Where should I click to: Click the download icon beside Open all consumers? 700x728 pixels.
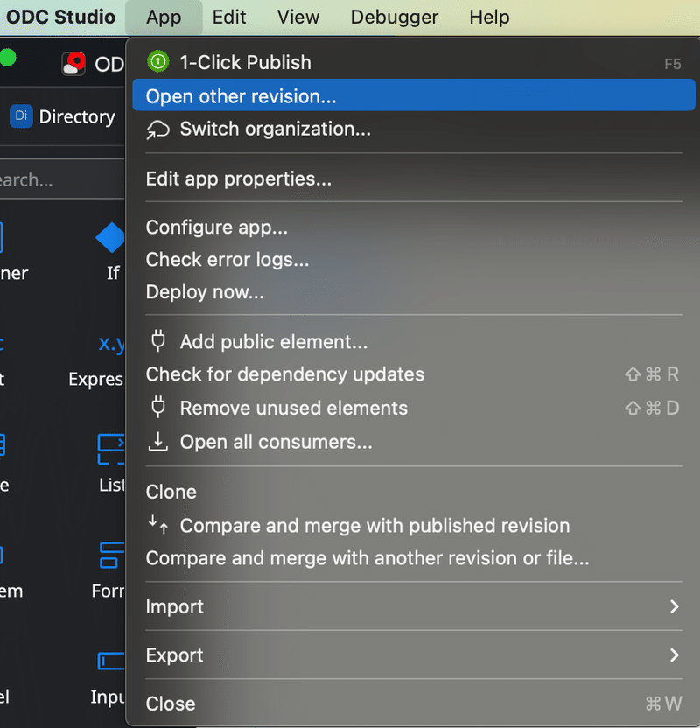(157, 442)
